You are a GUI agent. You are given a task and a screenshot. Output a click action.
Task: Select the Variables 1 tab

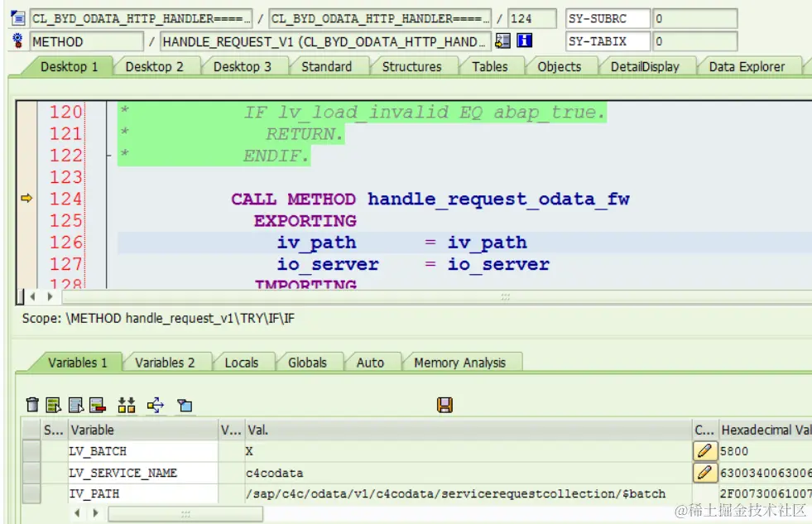[x=77, y=363]
